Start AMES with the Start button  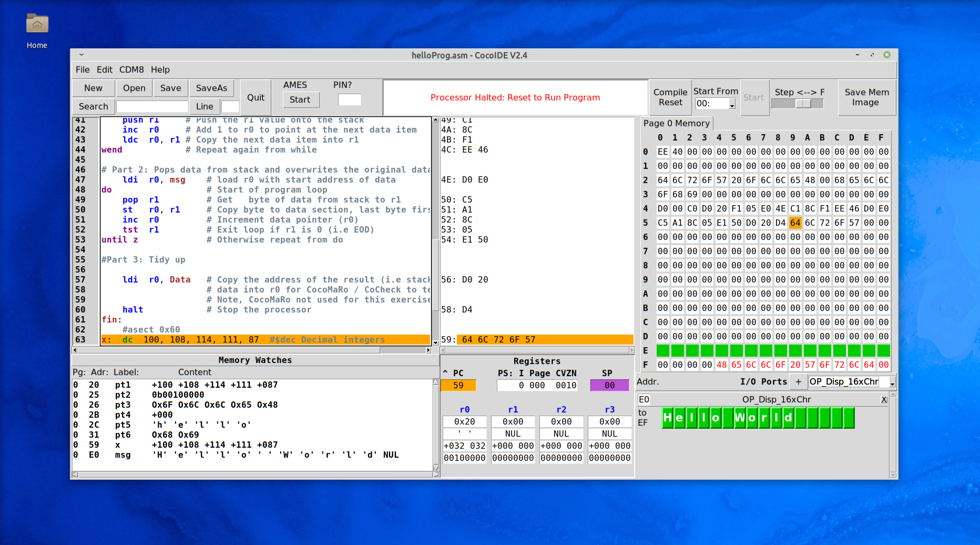[300, 99]
